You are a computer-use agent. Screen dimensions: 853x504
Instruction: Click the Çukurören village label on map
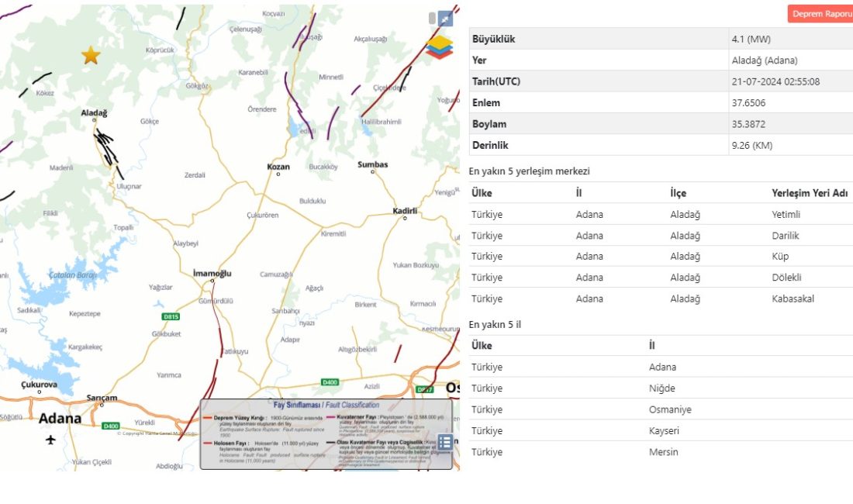coord(263,216)
